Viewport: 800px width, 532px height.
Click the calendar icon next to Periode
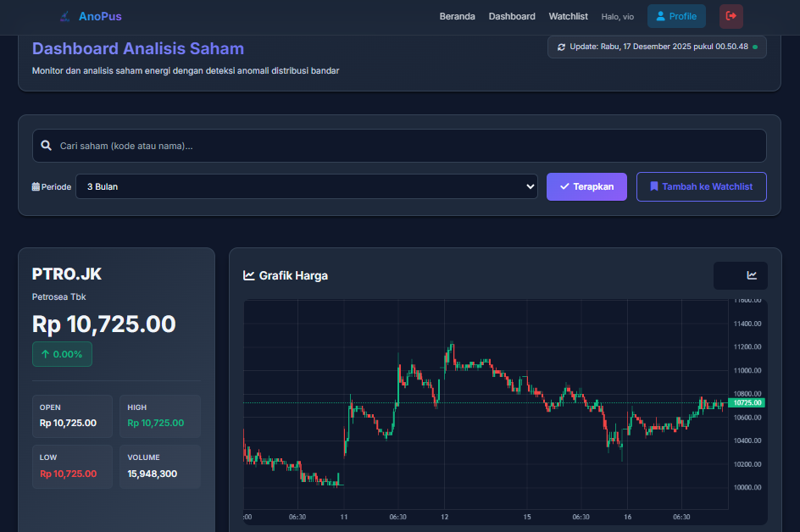[x=36, y=186]
